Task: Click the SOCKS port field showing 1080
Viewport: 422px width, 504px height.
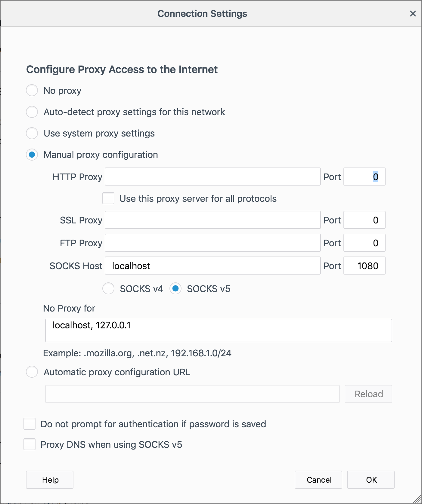Action: coord(364,266)
